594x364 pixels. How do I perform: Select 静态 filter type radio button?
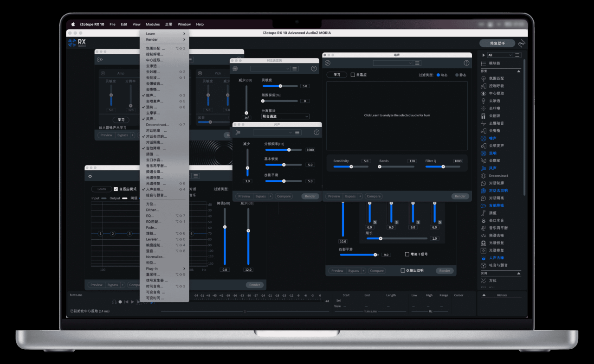coord(457,75)
